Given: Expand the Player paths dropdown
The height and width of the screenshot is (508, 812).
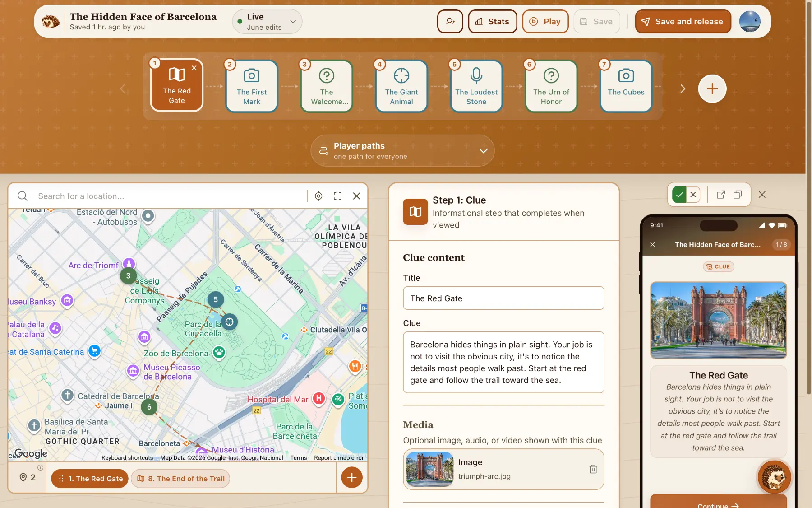Looking at the screenshot, I should [402, 150].
